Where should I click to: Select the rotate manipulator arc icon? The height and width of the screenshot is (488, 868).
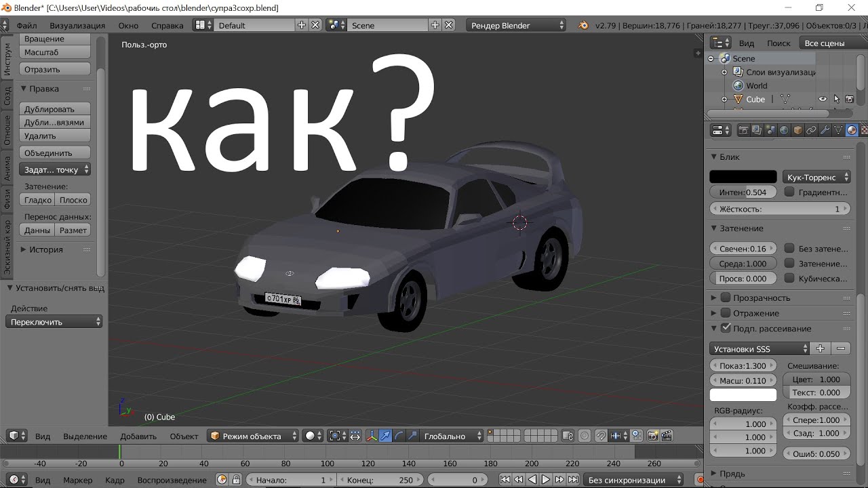coord(399,436)
